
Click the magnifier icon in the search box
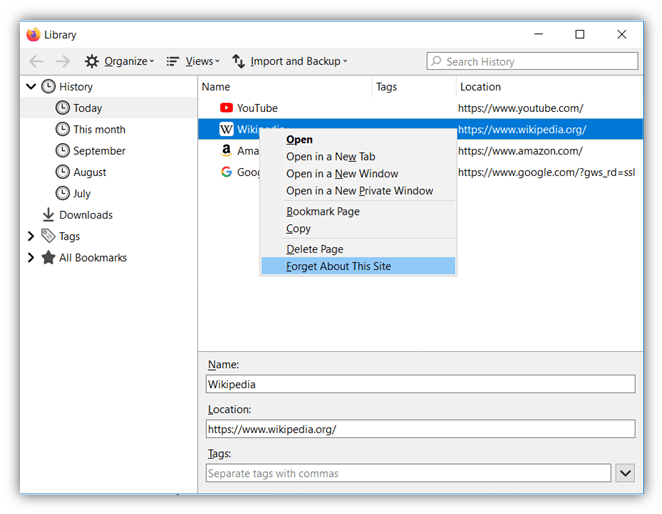437,61
